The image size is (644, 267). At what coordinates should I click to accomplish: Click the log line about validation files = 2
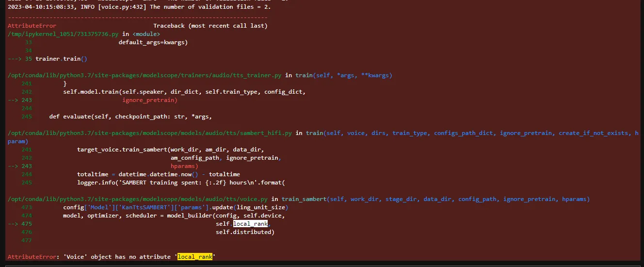(x=139, y=7)
